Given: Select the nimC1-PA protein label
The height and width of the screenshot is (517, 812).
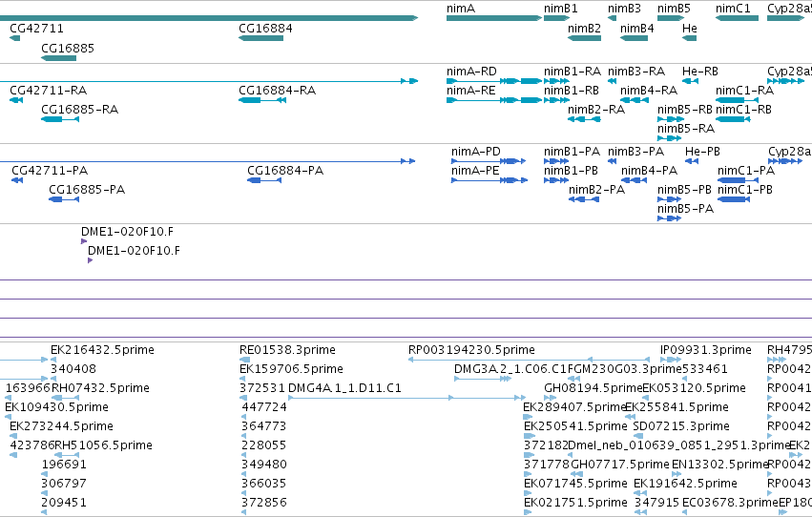Looking at the screenshot, I should (746, 171).
